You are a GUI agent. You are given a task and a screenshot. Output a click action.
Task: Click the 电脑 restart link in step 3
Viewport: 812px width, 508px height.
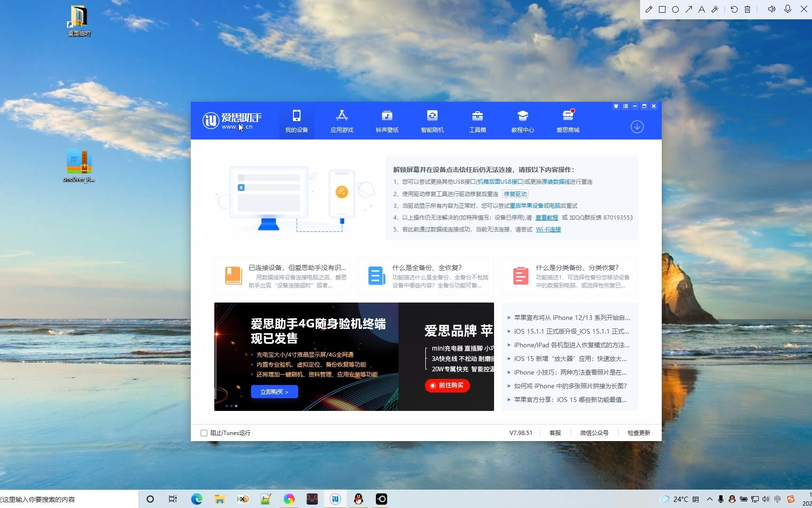(x=555, y=206)
